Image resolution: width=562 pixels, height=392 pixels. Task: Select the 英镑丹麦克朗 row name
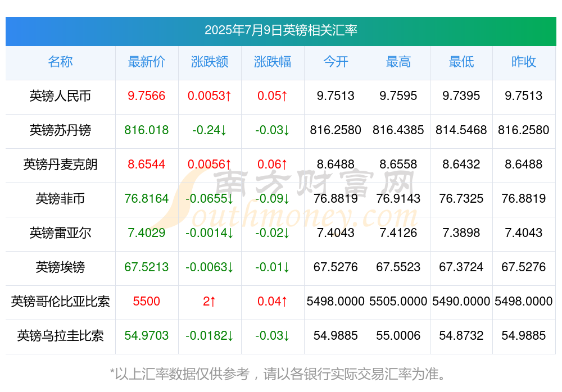click(60, 165)
